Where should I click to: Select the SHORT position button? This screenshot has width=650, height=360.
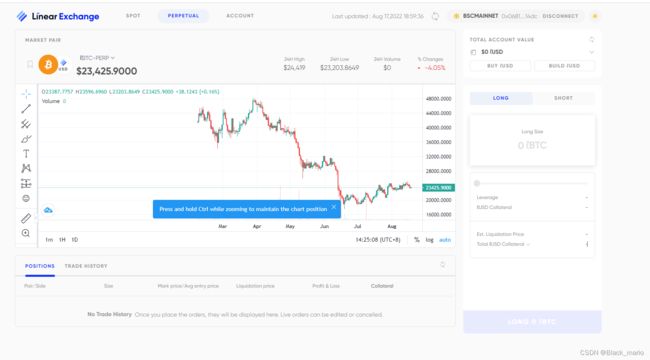pos(563,98)
